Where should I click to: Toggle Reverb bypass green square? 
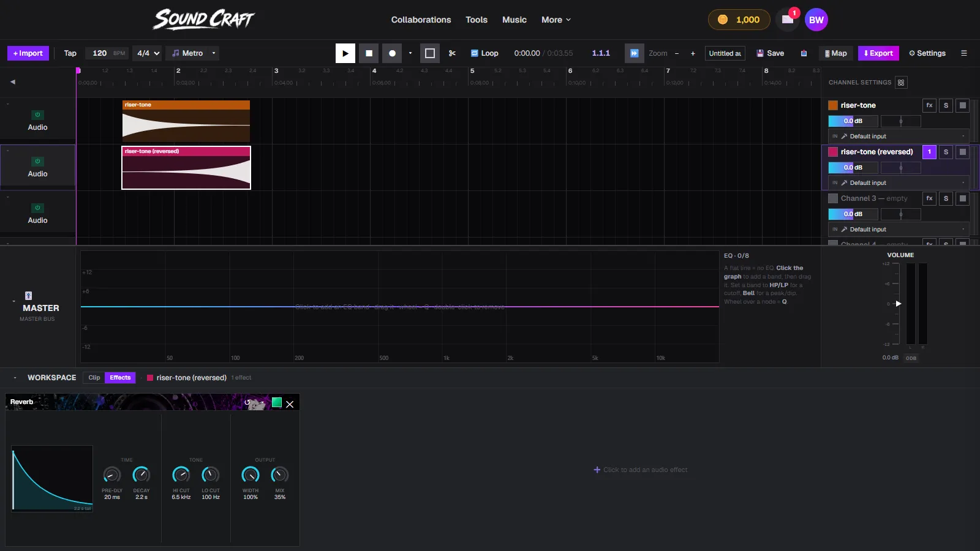[x=277, y=402]
